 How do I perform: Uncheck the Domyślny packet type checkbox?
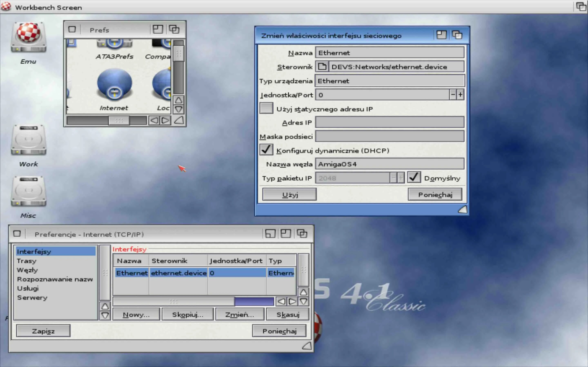coord(414,177)
